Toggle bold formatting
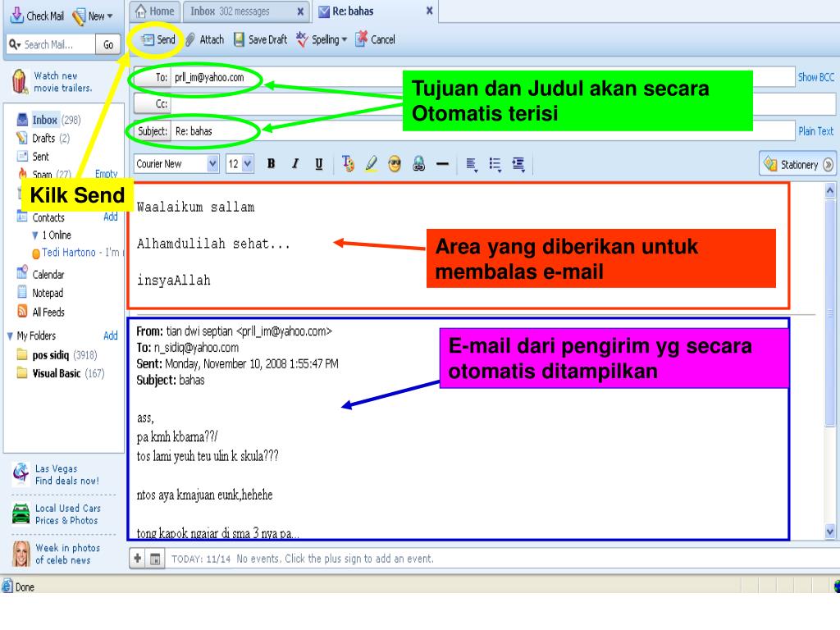The image size is (840, 630). coord(271,164)
